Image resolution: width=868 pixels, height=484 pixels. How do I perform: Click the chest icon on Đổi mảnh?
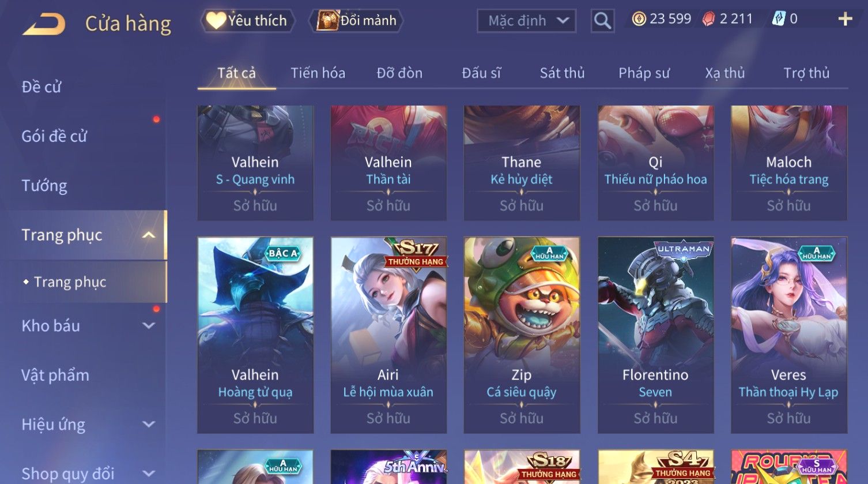click(x=327, y=21)
